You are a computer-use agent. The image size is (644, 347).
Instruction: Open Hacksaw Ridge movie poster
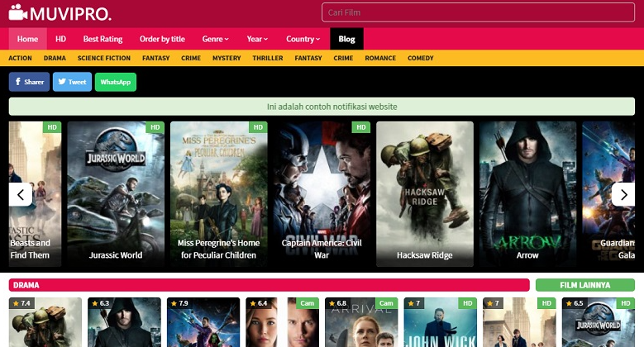425,193
